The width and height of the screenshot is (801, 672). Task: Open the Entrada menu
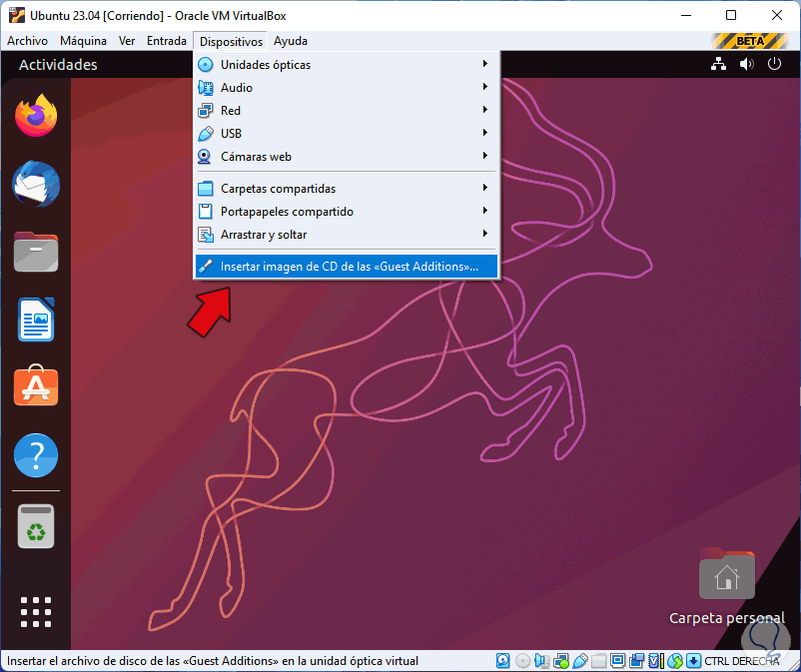(167, 41)
